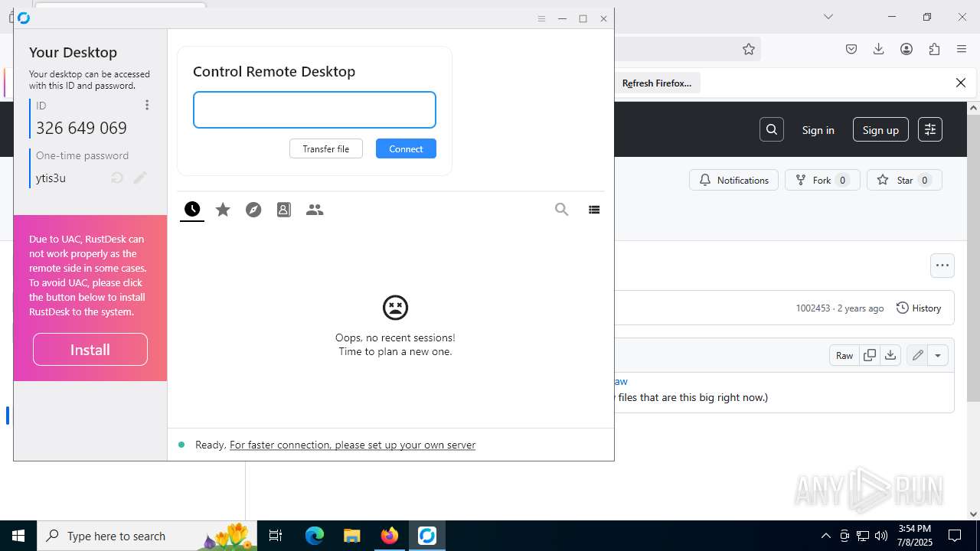Open the Firefox extensions puzzle icon
The image size is (980, 551).
click(x=934, y=49)
